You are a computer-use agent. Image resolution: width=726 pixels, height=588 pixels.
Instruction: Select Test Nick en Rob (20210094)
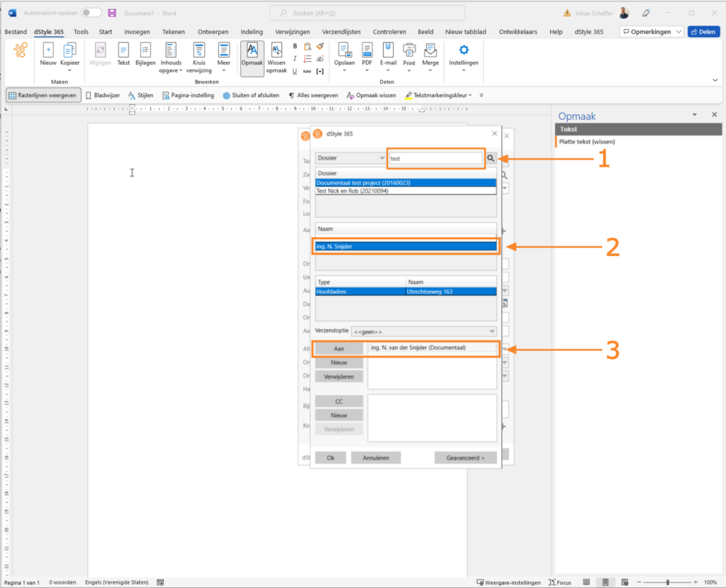pos(406,191)
